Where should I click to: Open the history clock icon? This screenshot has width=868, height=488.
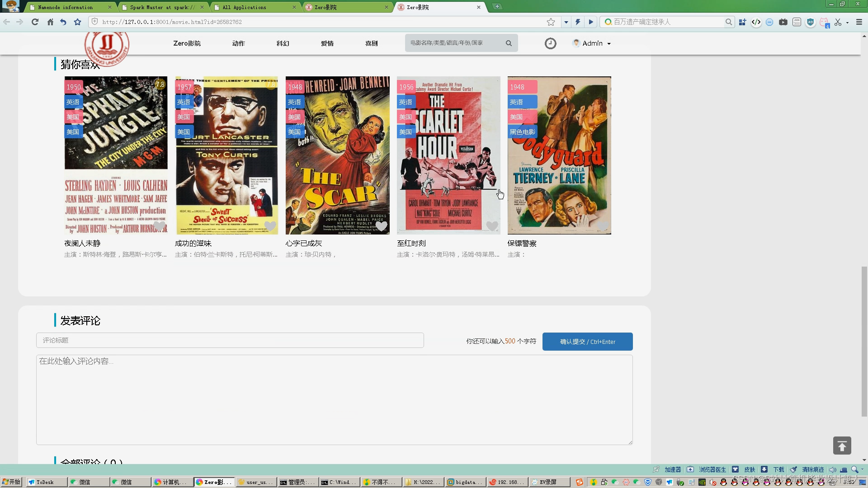pyautogui.click(x=550, y=43)
